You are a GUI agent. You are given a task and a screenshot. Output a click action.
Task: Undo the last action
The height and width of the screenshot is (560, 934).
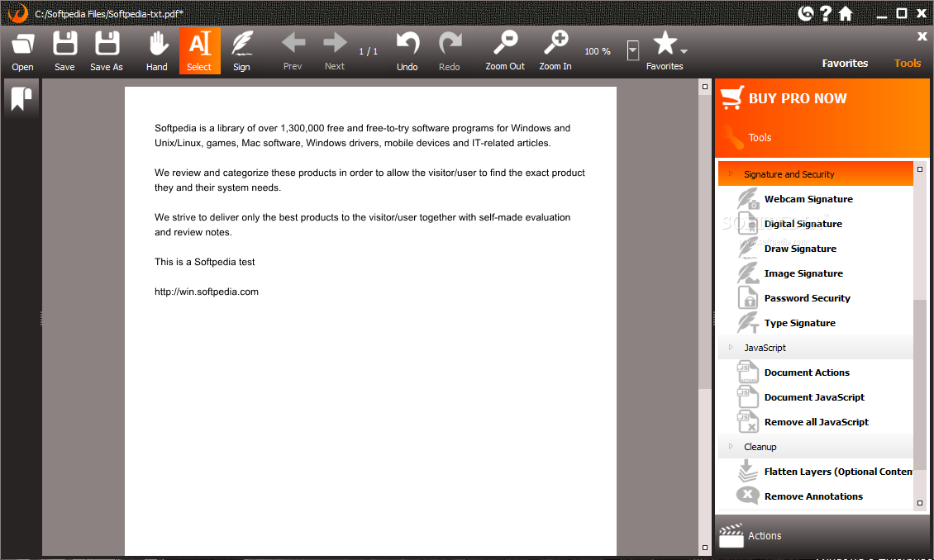(407, 50)
